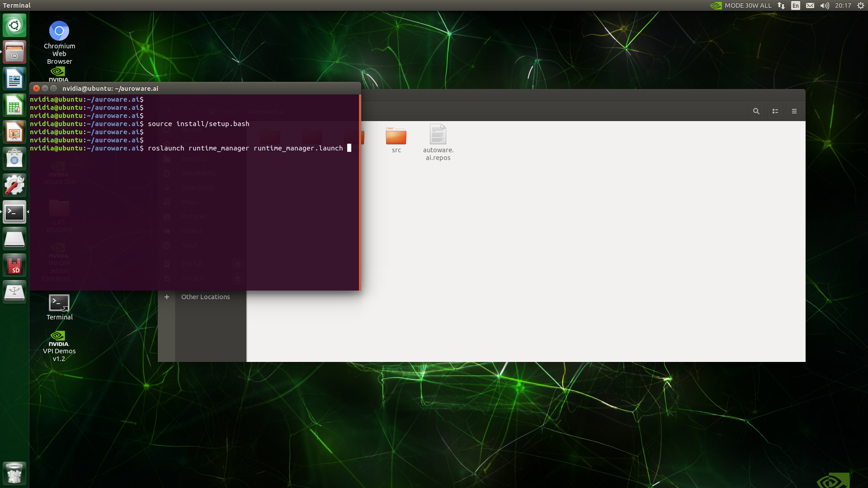
Task: Open NVIDIA VPI Demos v1.2 shortcut
Action: point(59,346)
